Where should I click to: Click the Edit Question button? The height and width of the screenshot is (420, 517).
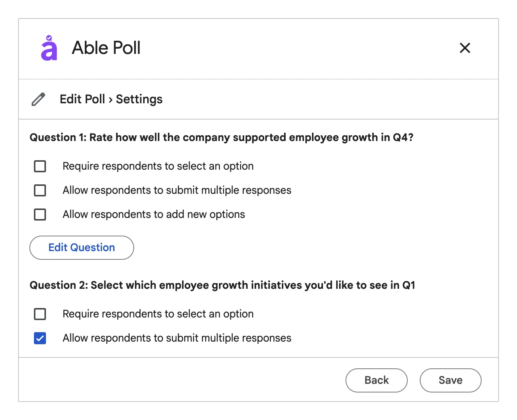pyautogui.click(x=81, y=247)
